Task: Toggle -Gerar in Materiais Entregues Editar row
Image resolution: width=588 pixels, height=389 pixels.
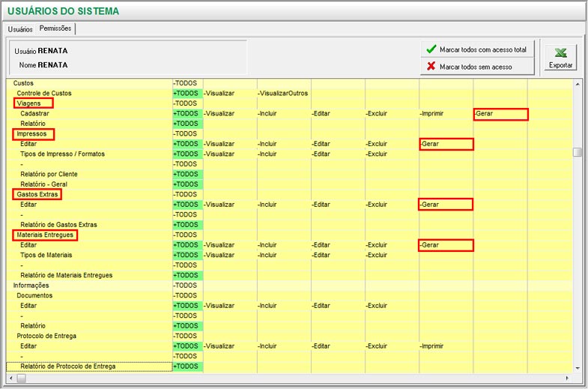Action: 446,245
